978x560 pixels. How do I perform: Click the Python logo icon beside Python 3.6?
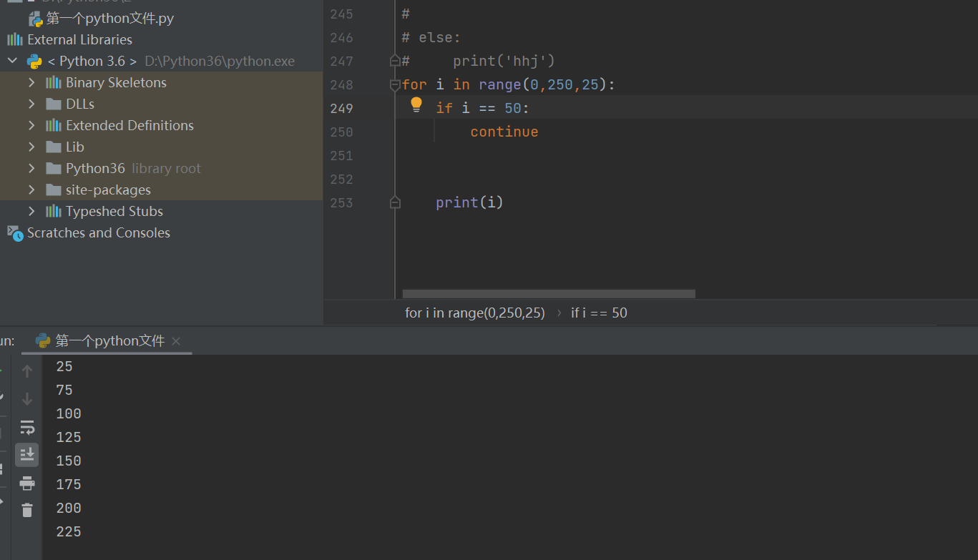click(x=34, y=61)
